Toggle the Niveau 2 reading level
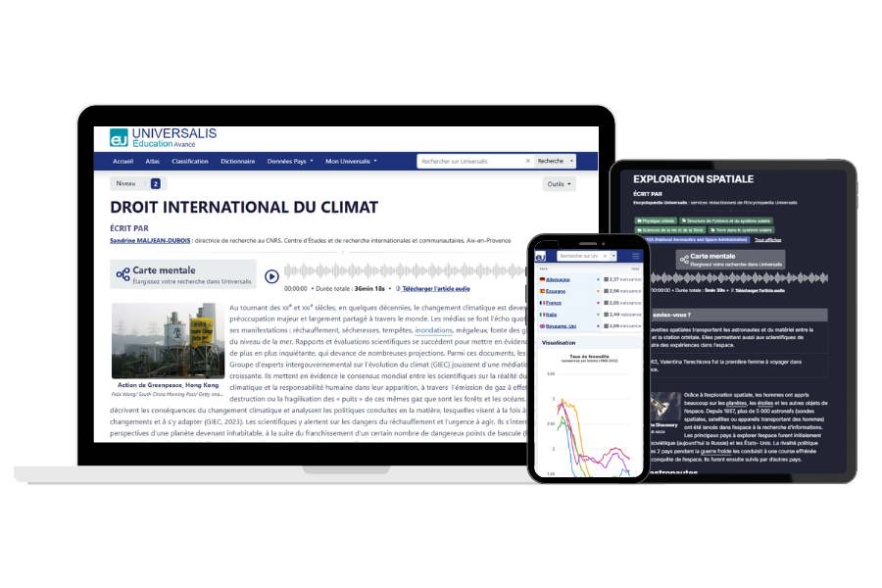The image size is (882, 588). click(x=153, y=183)
